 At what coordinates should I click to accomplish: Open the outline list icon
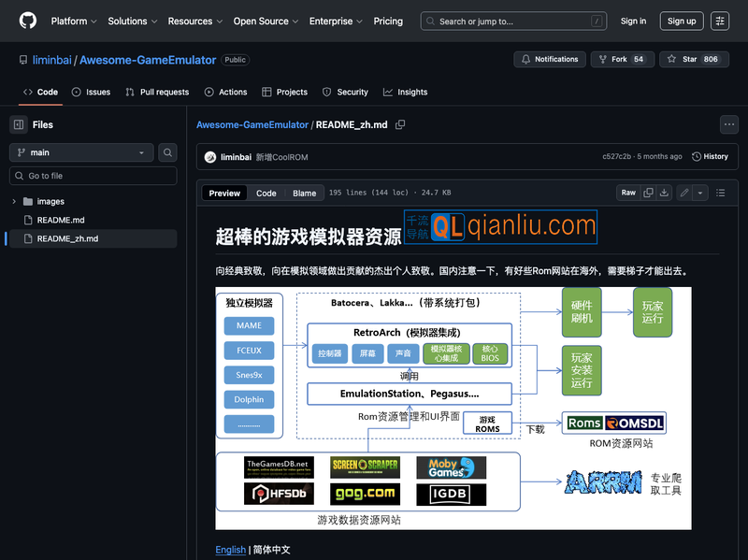[720, 193]
